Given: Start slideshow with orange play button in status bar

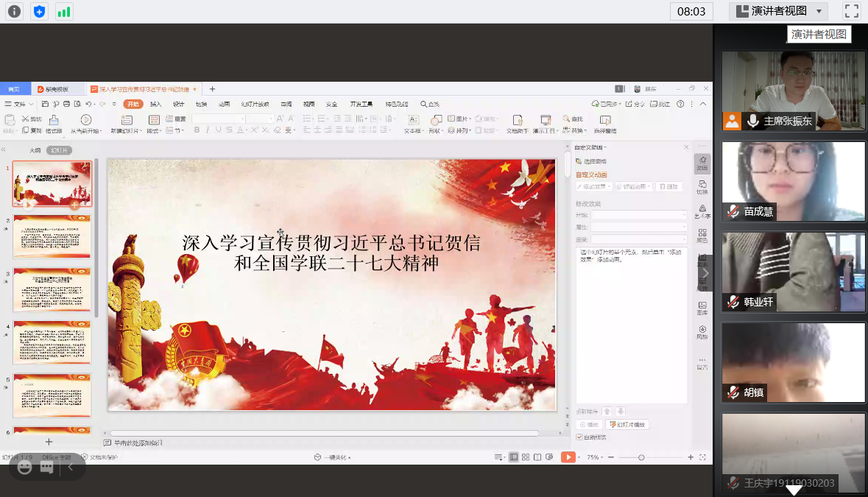Looking at the screenshot, I should point(568,457).
